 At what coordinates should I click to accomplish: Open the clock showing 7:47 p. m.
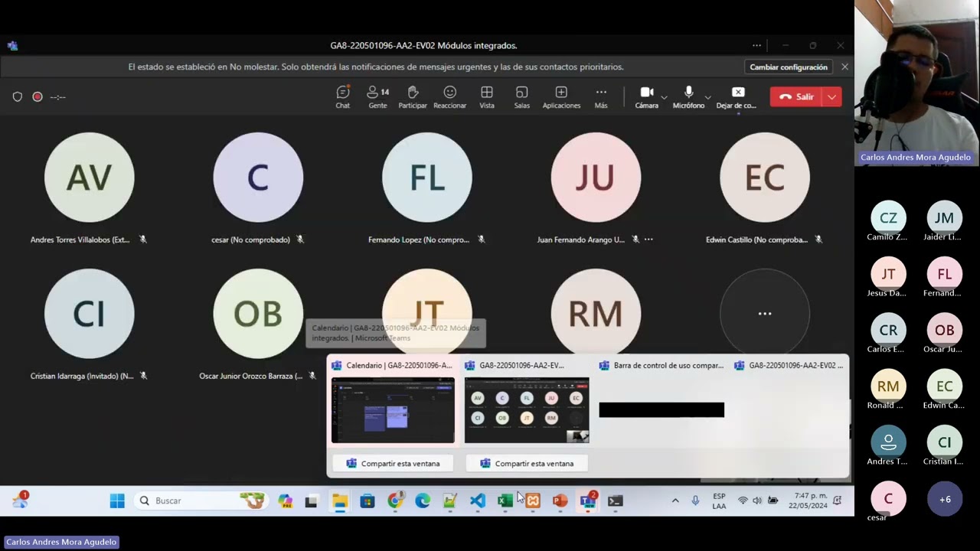tap(808, 501)
